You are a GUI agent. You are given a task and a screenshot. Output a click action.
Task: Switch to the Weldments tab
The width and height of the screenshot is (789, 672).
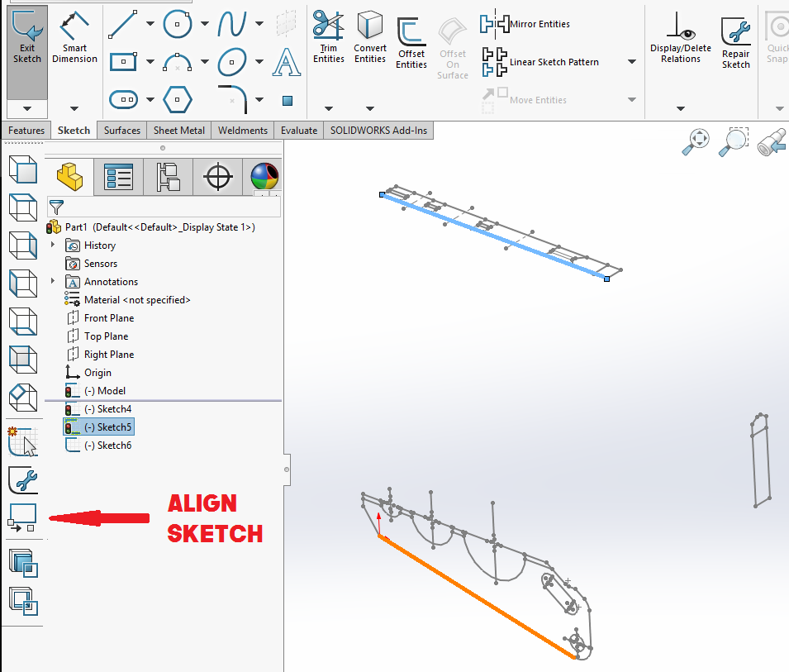(243, 131)
